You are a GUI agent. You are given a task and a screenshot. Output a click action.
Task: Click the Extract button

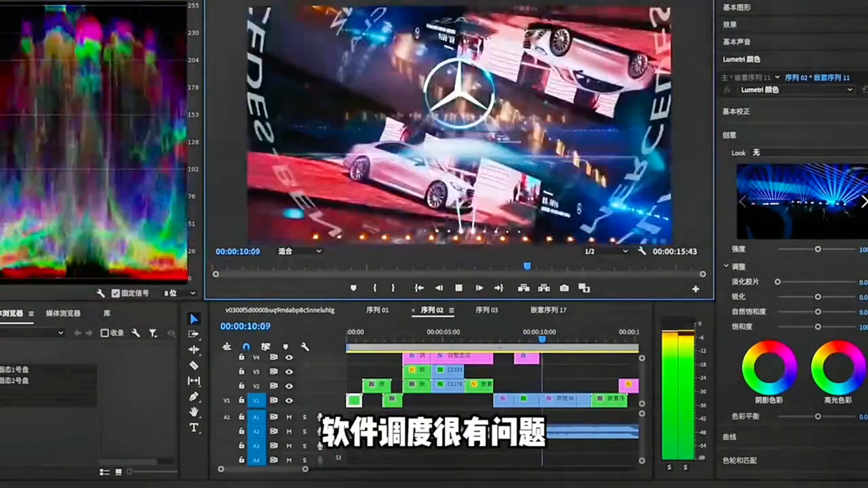543,288
